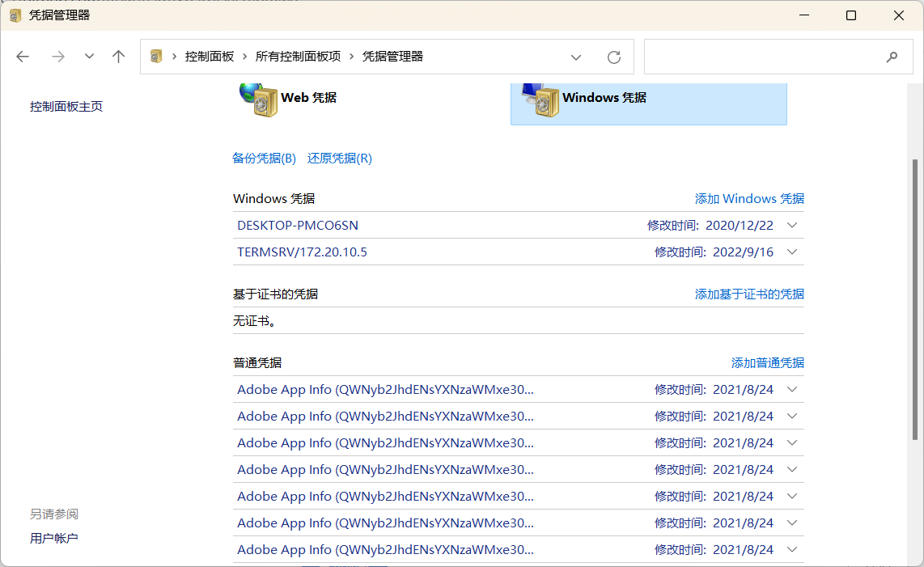Image resolution: width=924 pixels, height=567 pixels.
Task: Open the Windows 凭据 tab label
Action: pyautogui.click(x=604, y=98)
